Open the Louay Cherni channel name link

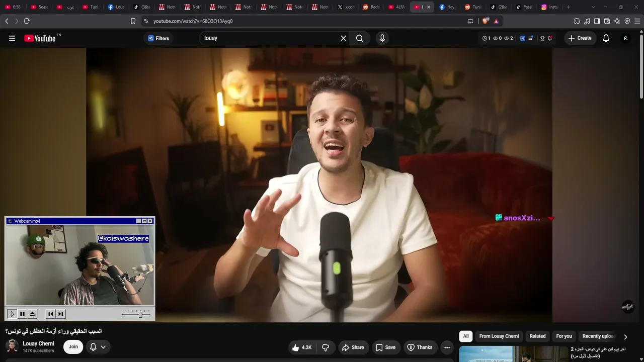coord(38,344)
